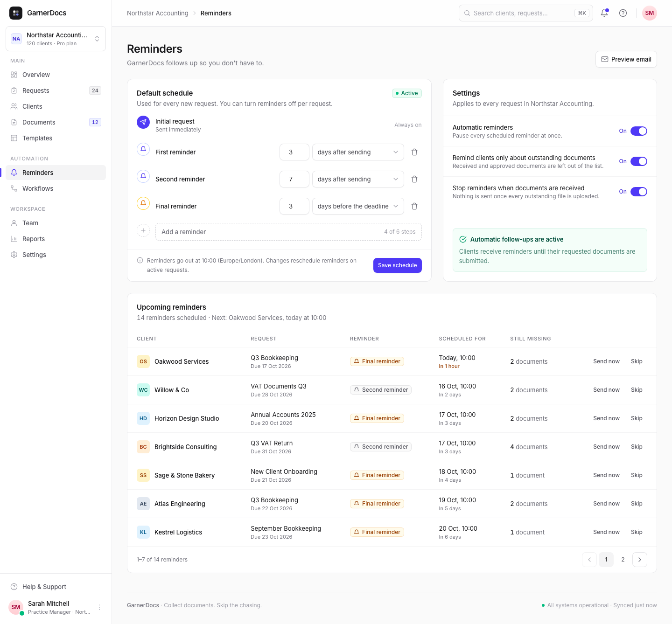Toggle stop reminders when documents received
The image size is (672, 624).
click(x=639, y=192)
